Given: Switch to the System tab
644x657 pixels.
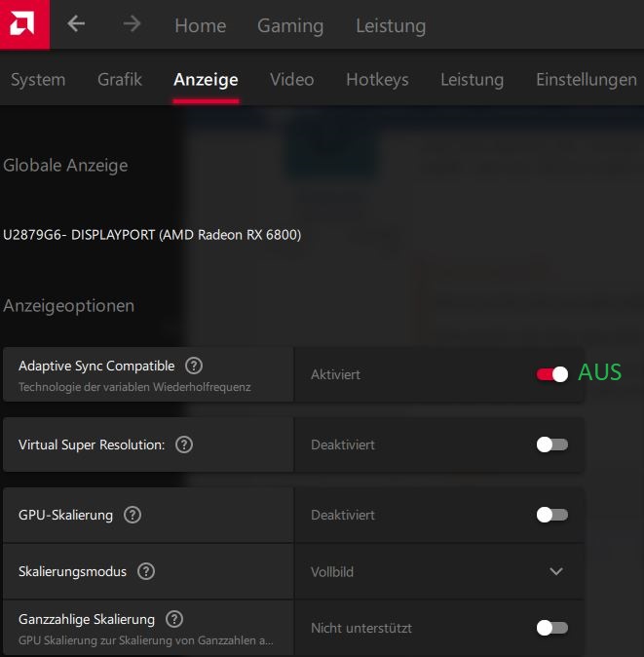Looking at the screenshot, I should click(x=38, y=80).
